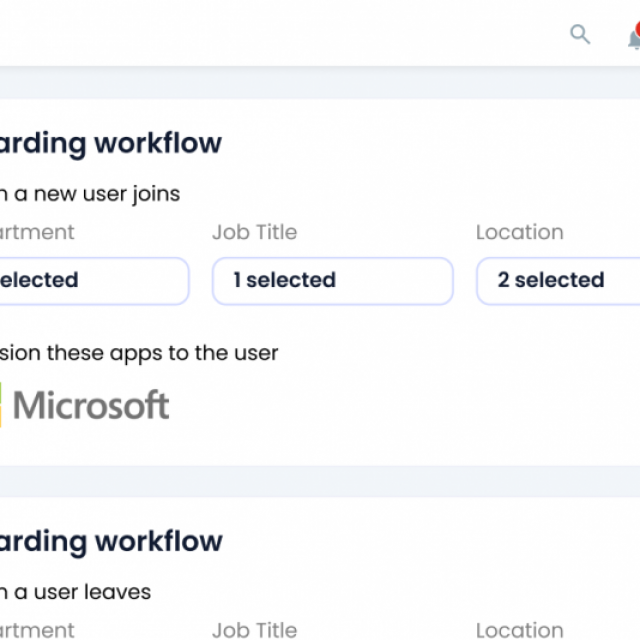Click the 'Job Title' label above '1 selected'
The image size is (640, 640).
pyautogui.click(x=255, y=232)
